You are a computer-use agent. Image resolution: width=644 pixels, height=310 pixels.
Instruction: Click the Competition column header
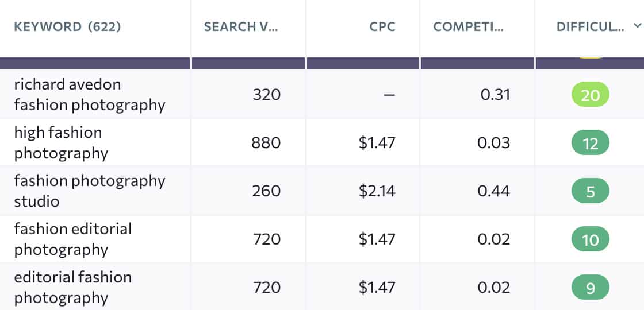coord(468,27)
